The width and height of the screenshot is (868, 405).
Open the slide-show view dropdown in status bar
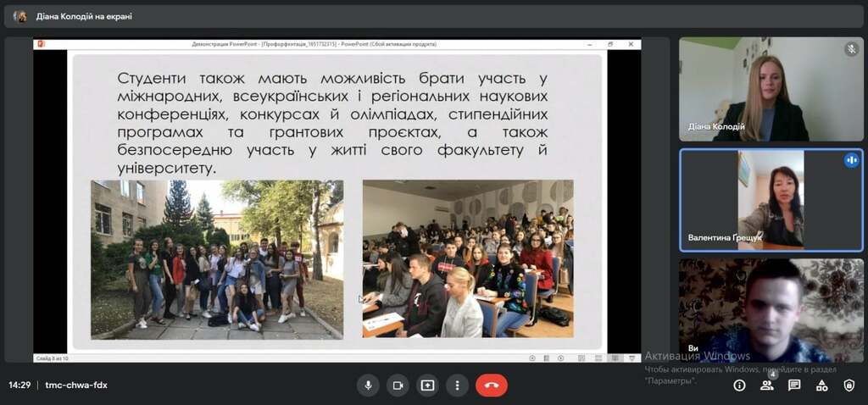(632, 358)
